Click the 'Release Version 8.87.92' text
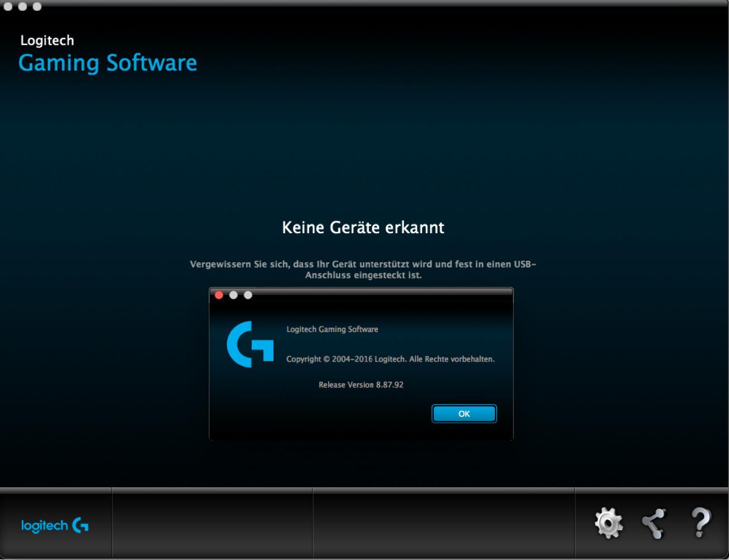This screenshot has width=729, height=560. tap(361, 385)
